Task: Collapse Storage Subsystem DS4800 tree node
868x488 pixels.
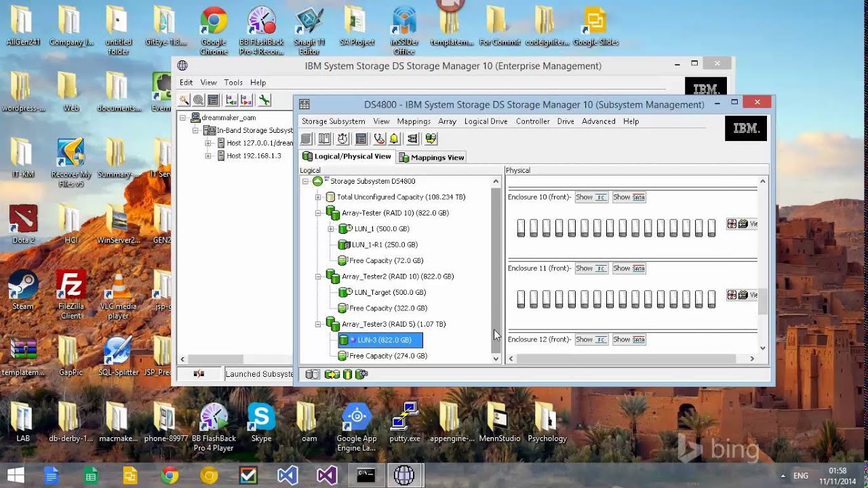Action: click(305, 182)
